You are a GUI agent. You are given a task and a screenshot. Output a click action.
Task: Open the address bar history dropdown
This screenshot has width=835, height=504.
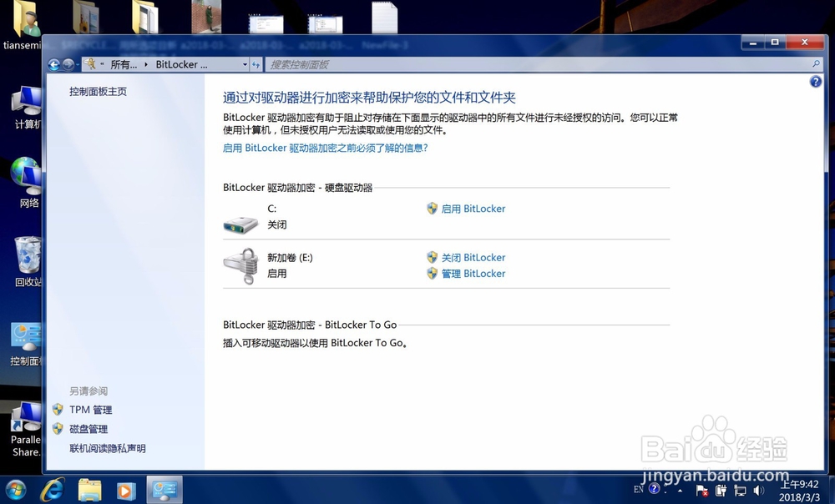[x=245, y=64]
